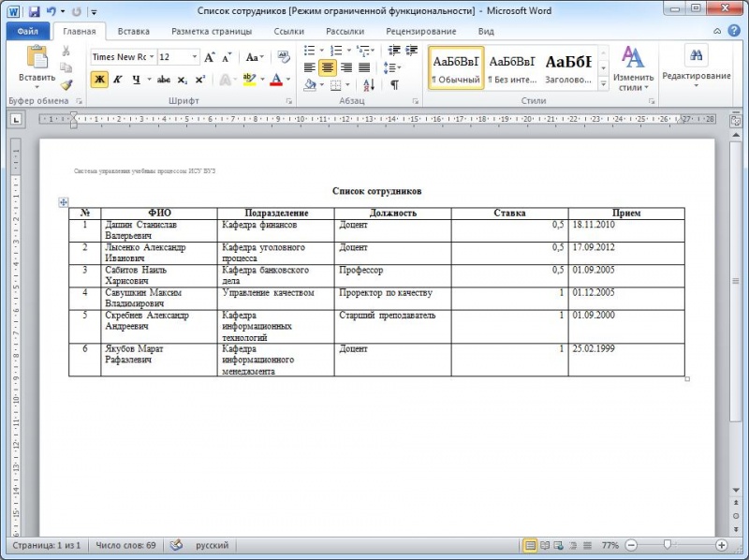Toggle center alignment
The width and height of the screenshot is (749, 560).
coord(327,67)
